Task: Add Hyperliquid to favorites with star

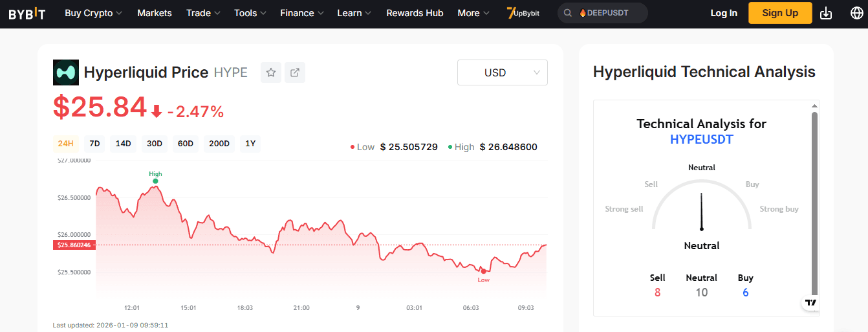Action: 271,72
